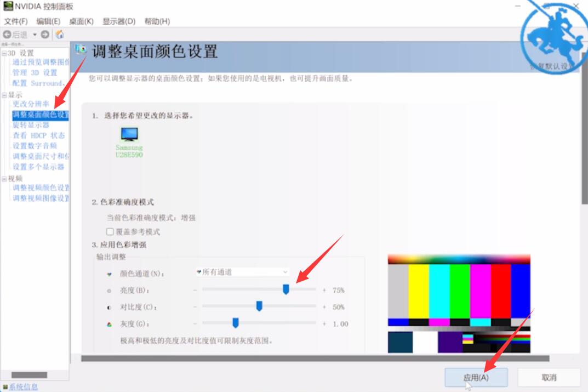This screenshot has width=588, height=392.
Task: Click the 应用(A) button
Action: click(476, 377)
